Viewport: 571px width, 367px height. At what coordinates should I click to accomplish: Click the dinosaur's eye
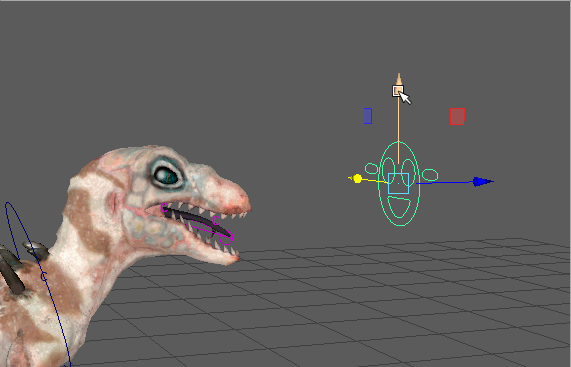167,175
